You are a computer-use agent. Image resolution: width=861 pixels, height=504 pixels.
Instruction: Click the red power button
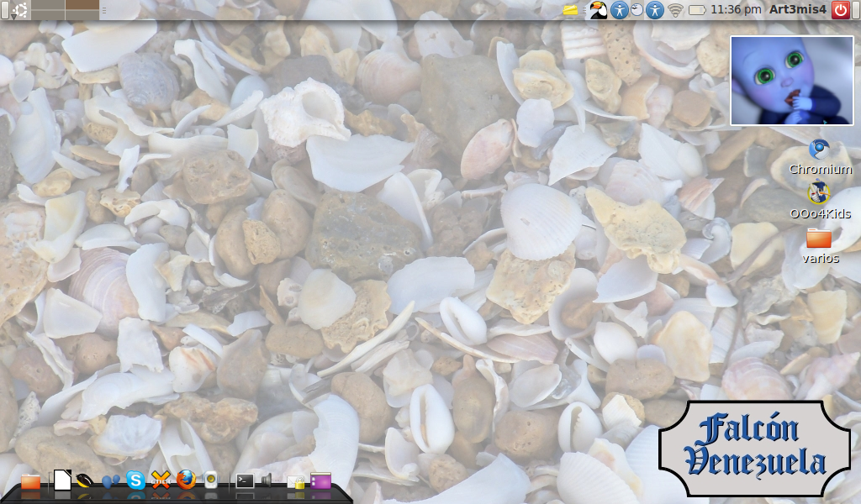(x=841, y=10)
